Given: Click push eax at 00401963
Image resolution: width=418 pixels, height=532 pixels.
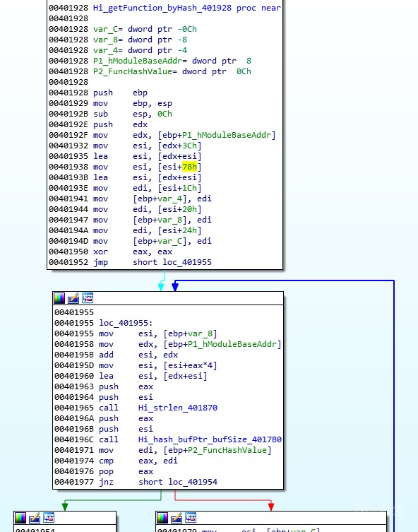Looking at the screenshot, I should (126, 386).
